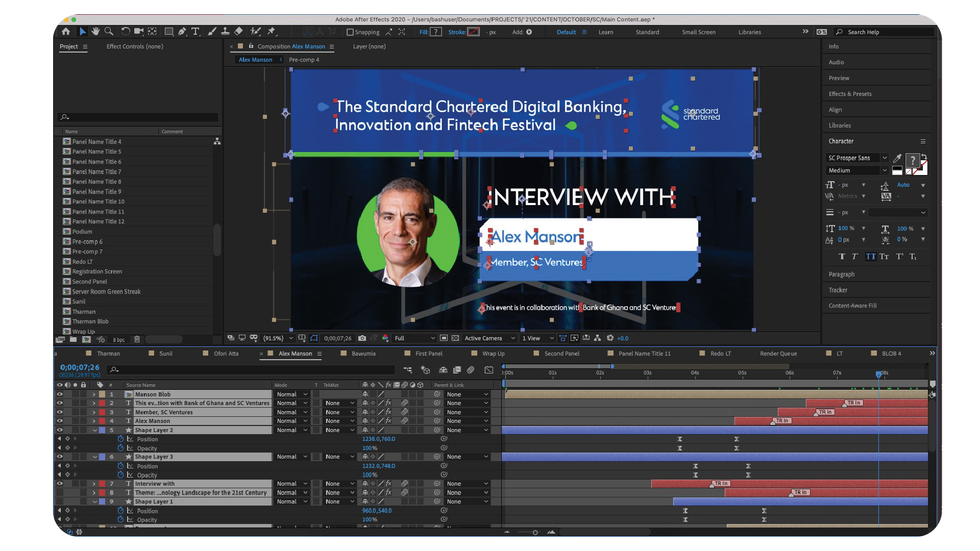Click the Stroke color swatch
This screenshot has width=980, height=551.
(474, 32)
